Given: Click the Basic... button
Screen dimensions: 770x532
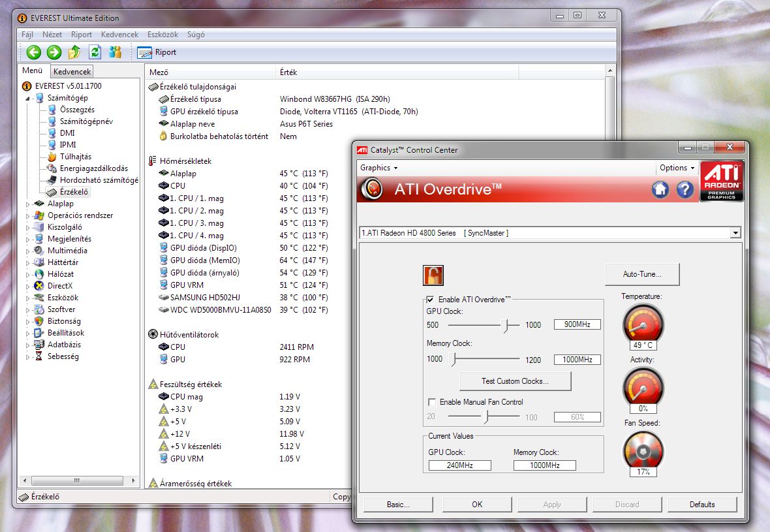Looking at the screenshot, I should coord(398,505).
